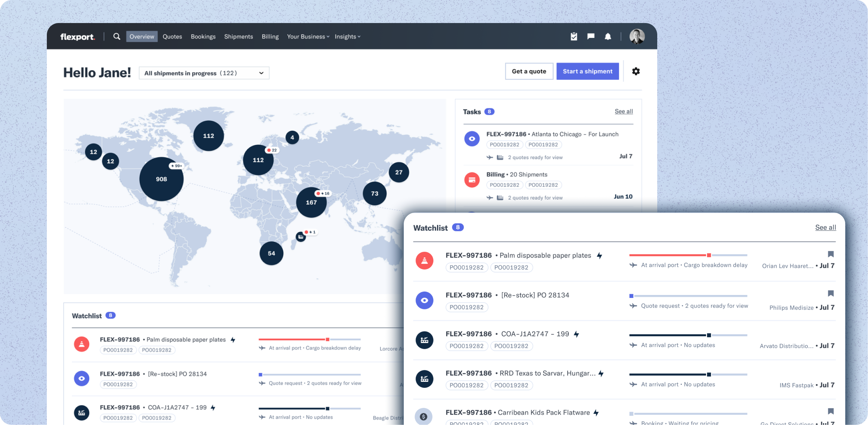Select the 908 shipment cluster on map
The image size is (868, 425).
coord(161,179)
